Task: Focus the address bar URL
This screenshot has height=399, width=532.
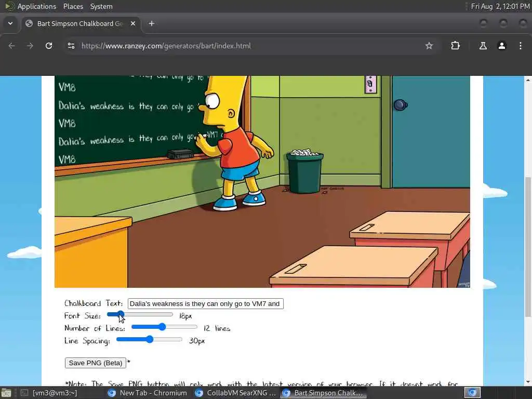Action: 166,46
